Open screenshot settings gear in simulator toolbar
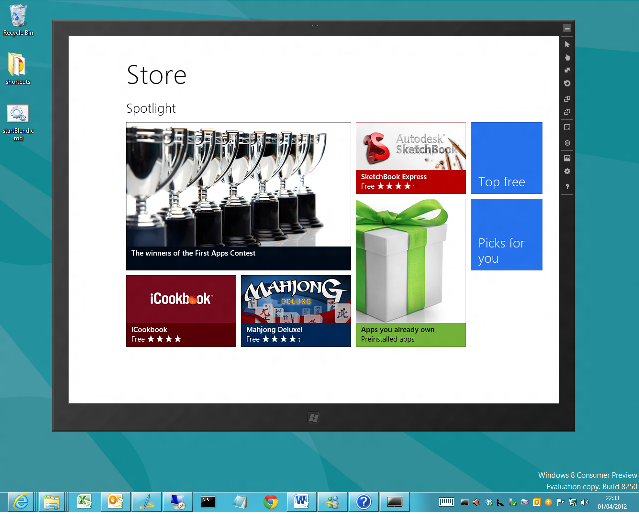Viewport: 639px width, 514px height. click(x=567, y=171)
